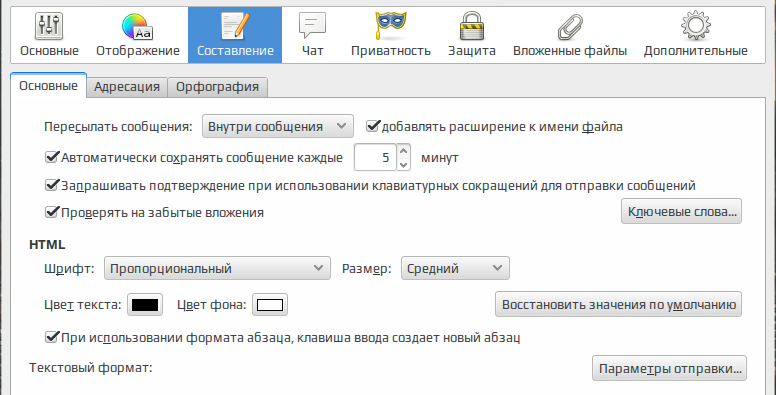
Task: Select the Составление composition category icon
Action: click(x=235, y=27)
